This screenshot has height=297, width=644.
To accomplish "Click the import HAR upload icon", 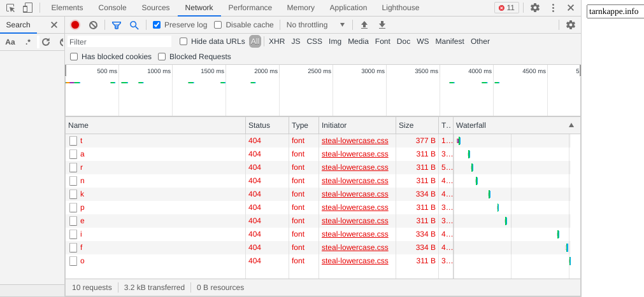I will click(x=364, y=25).
